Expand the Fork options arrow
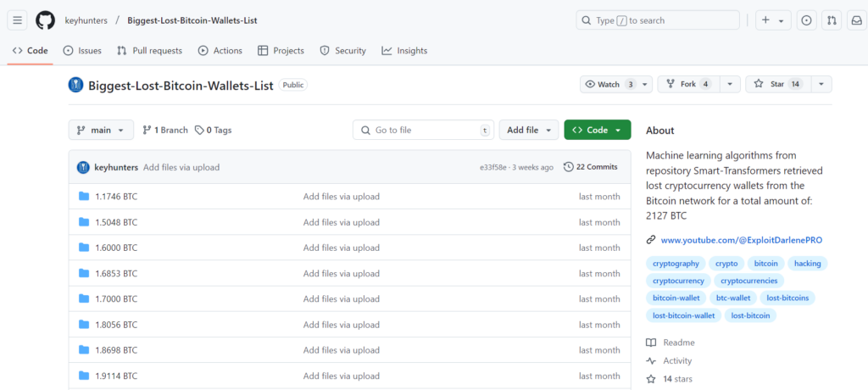 [x=730, y=84]
